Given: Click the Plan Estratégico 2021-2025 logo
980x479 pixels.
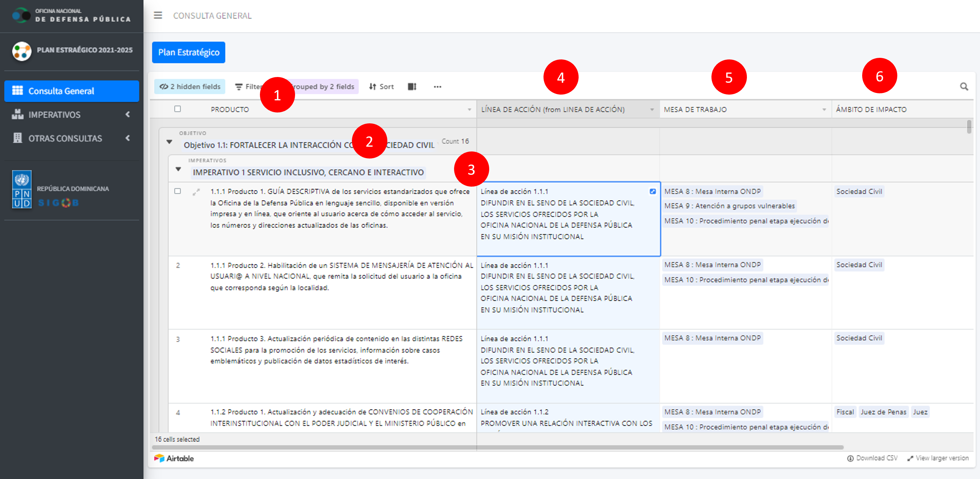Looking at the screenshot, I should tap(22, 51).
